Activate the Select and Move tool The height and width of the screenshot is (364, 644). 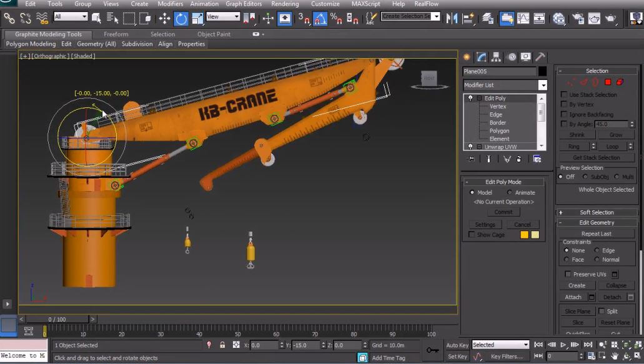(165, 18)
